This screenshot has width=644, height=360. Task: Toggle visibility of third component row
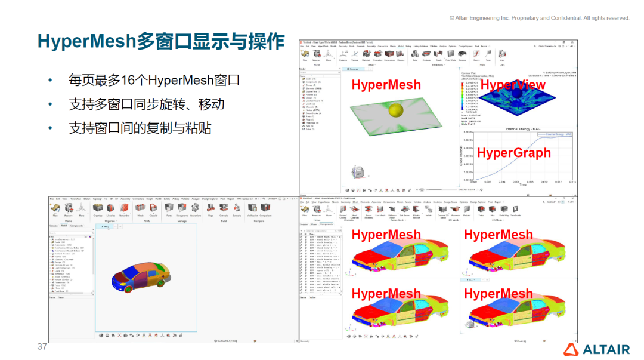click(301, 241)
